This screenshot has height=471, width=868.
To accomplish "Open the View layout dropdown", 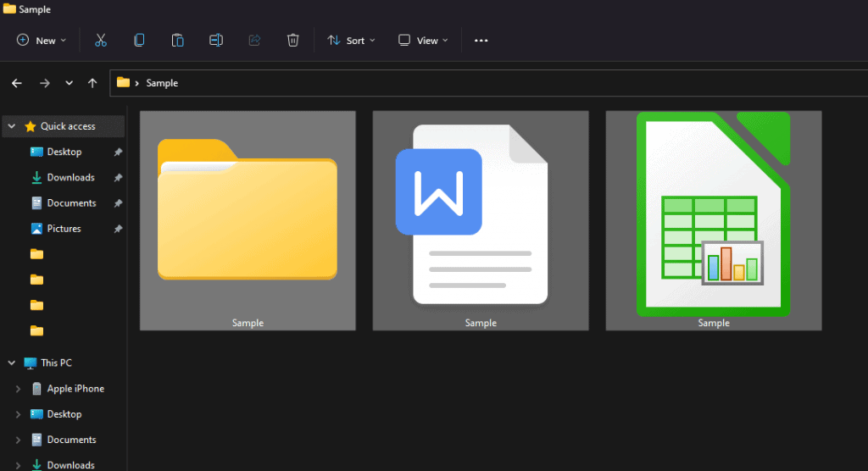I will click(x=423, y=40).
